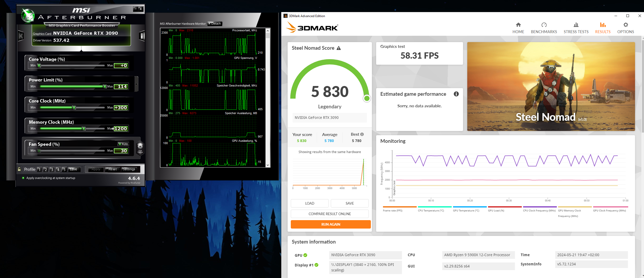This screenshot has height=278, width=644.
Task: Click the orange RUN AGAIN button
Action: pos(331,224)
